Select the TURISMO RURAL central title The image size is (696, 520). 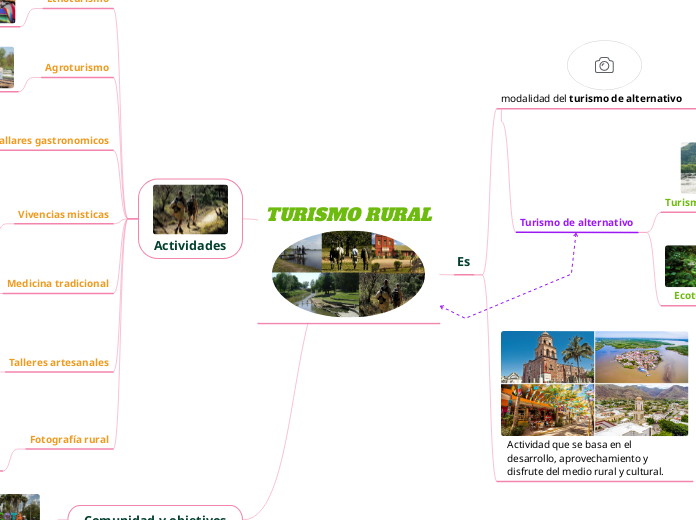tap(349, 214)
